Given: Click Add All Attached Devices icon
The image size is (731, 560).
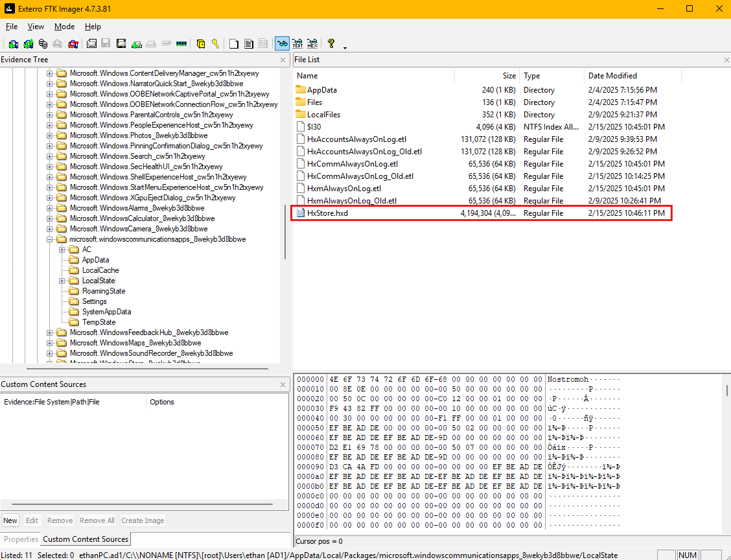Looking at the screenshot, I should click(28, 44).
